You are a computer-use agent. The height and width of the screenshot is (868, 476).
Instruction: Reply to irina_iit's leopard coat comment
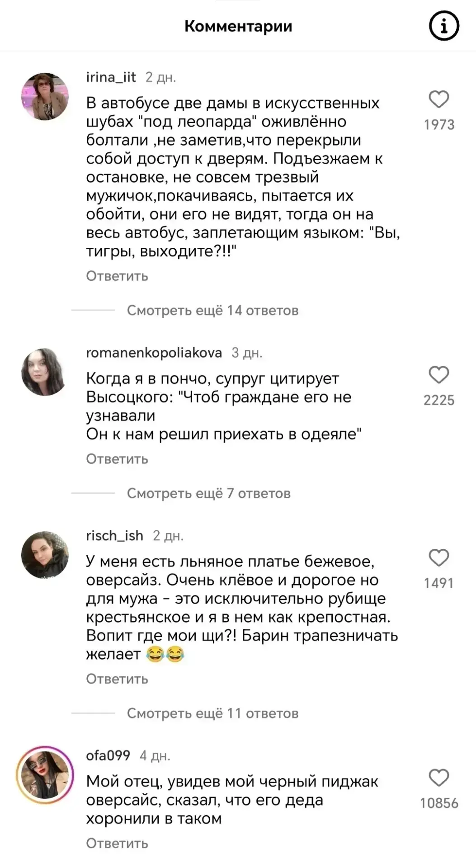pyautogui.click(x=117, y=276)
